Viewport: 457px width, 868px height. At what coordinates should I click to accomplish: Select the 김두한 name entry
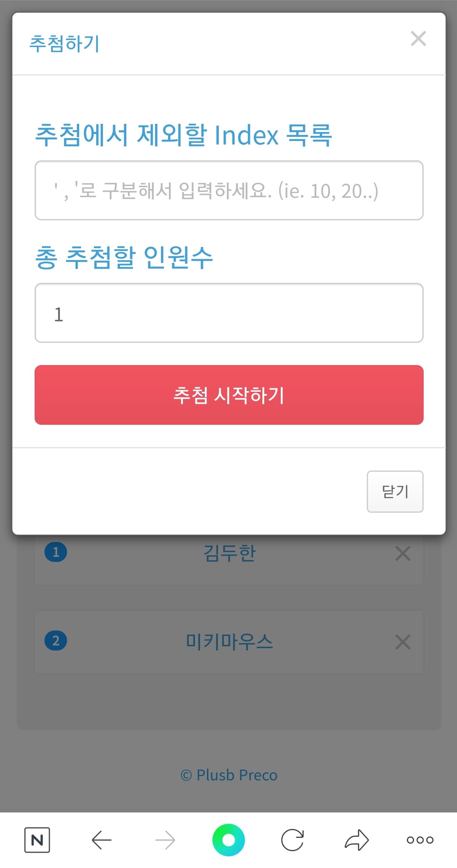pos(230,554)
